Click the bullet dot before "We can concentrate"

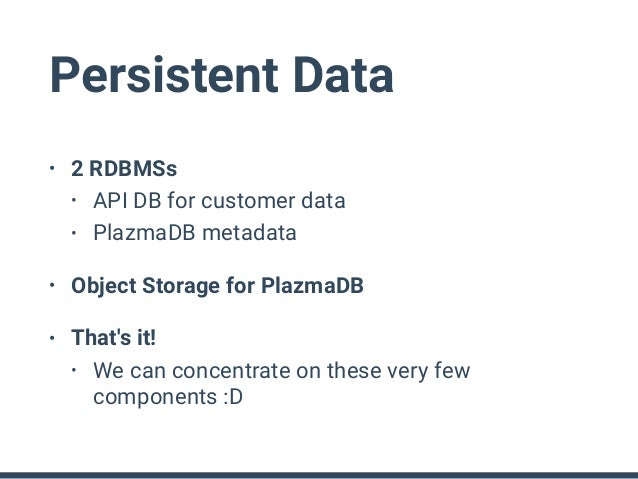pyautogui.click(x=74, y=370)
